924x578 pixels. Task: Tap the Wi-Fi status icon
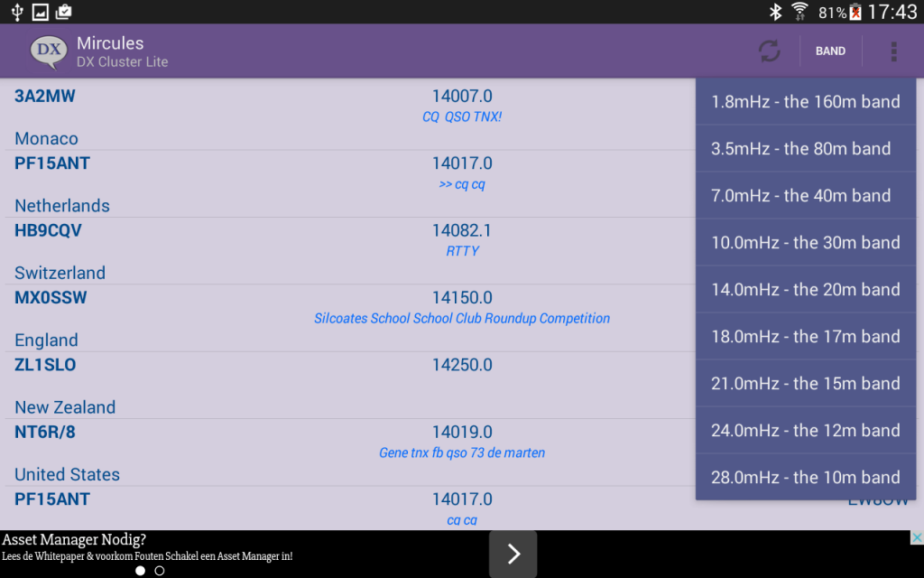pyautogui.click(x=799, y=12)
